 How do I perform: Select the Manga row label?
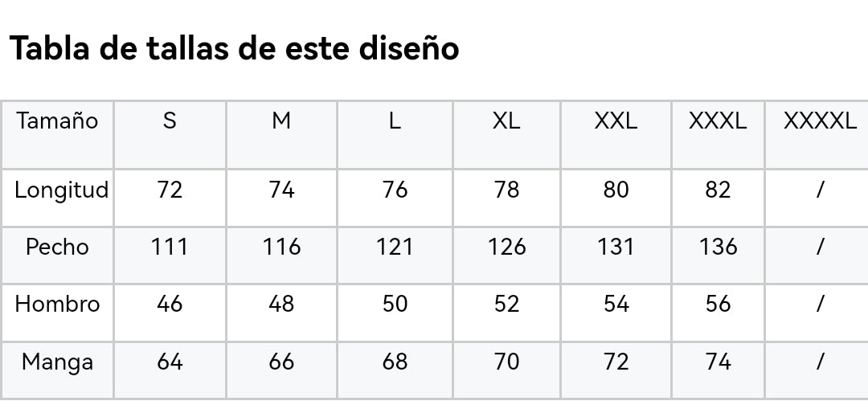point(57,362)
